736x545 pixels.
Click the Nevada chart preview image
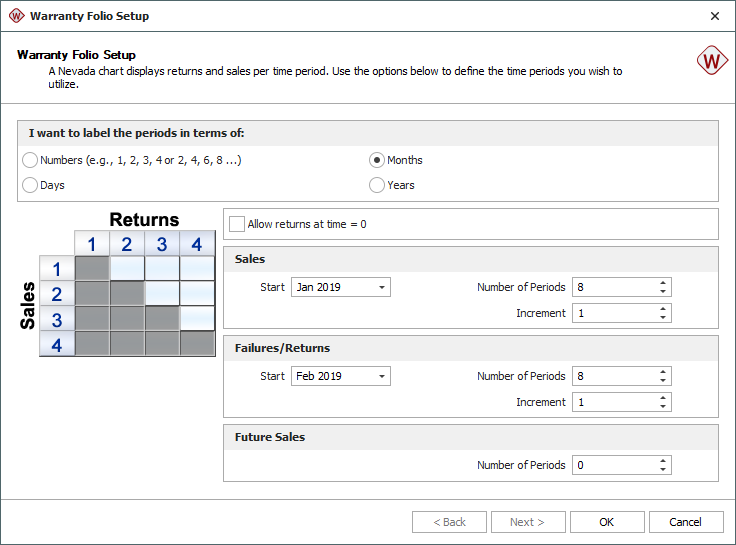point(118,284)
